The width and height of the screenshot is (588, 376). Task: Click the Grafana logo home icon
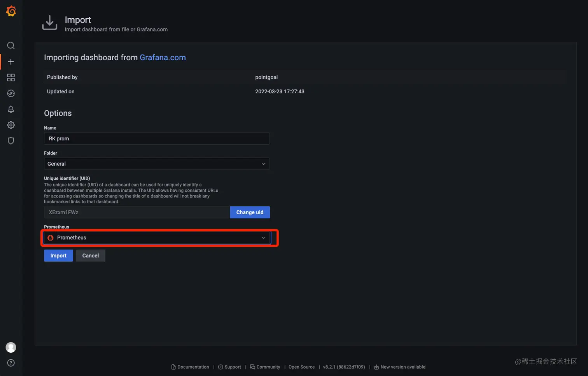11,11
